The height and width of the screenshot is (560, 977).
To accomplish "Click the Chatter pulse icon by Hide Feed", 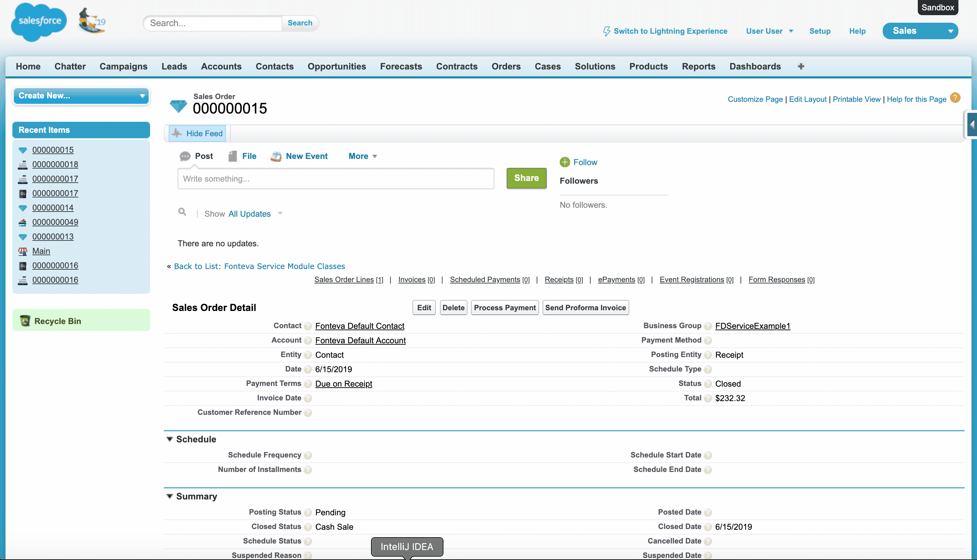I will click(x=177, y=133).
